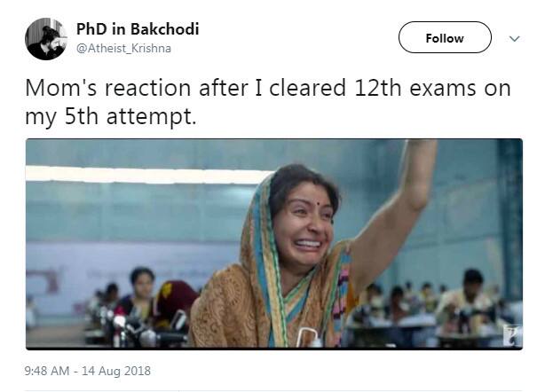Screen dimensions: 545x392
Task: Click the YRF watermark logo in image
Action: pyautogui.click(x=512, y=334)
